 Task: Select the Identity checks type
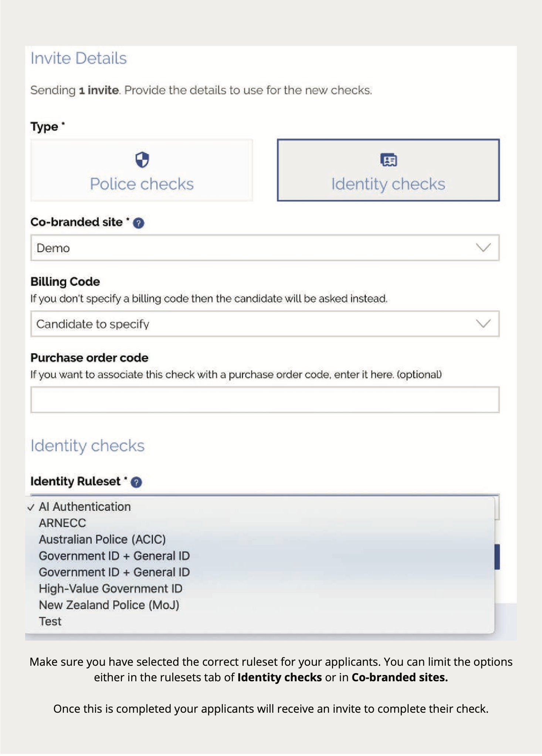point(388,171)
